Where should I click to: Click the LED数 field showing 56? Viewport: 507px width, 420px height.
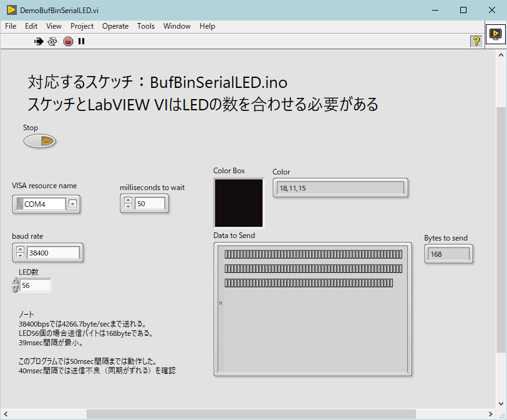click(x=35, y=285)
